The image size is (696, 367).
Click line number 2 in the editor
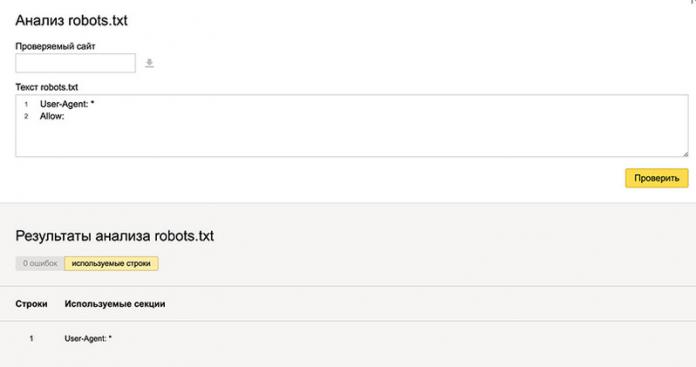point(26,116)
